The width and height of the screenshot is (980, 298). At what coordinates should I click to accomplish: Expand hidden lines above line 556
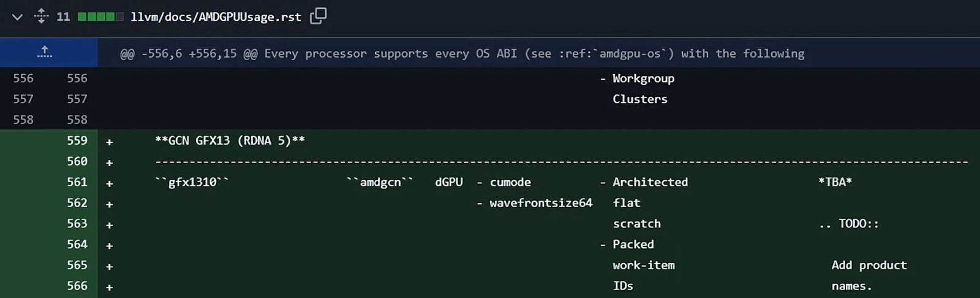click(x=44, y=53)
